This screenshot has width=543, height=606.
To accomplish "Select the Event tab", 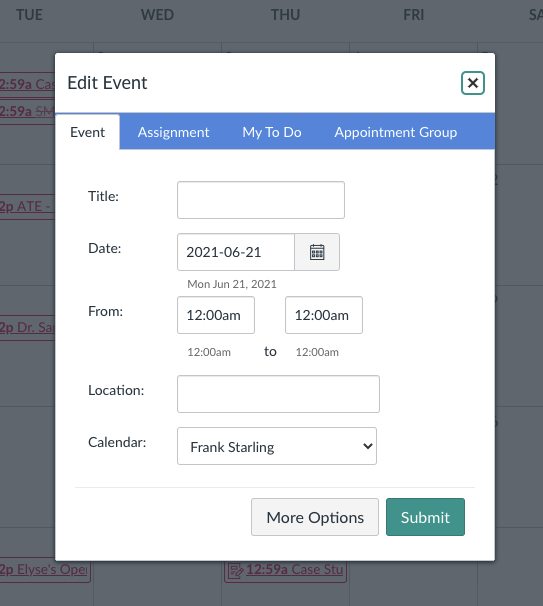I will pyautogui.click(x=87, y=132).
